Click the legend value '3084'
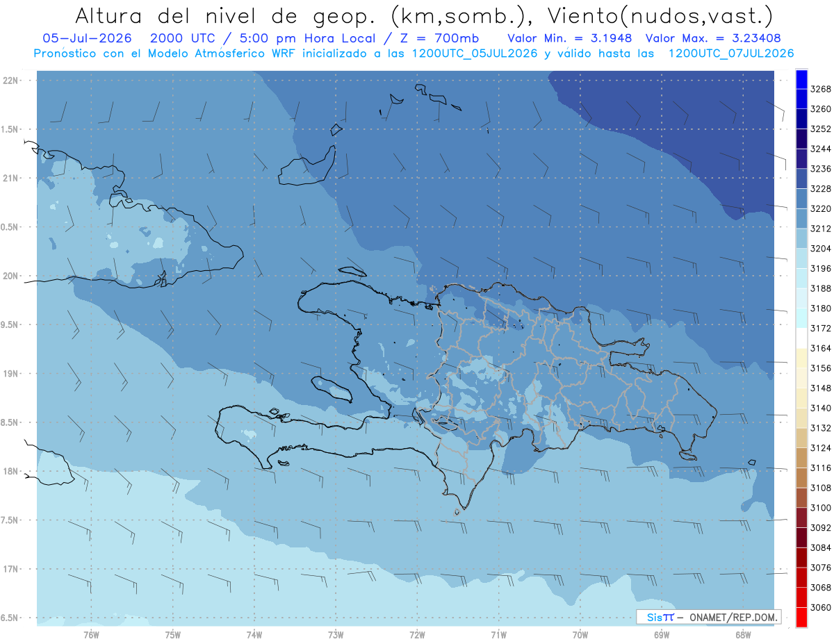This screenshot has width=834, height=644. (x=821, y=547)
